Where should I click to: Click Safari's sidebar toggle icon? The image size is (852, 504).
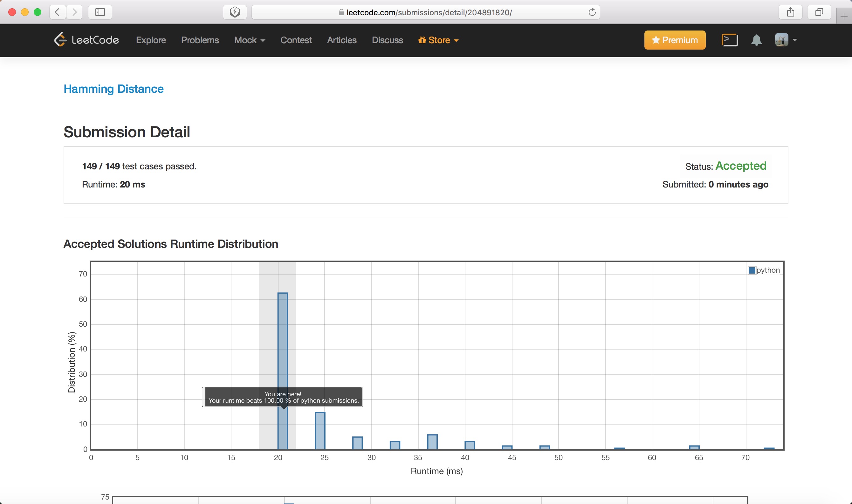point(100,12)
